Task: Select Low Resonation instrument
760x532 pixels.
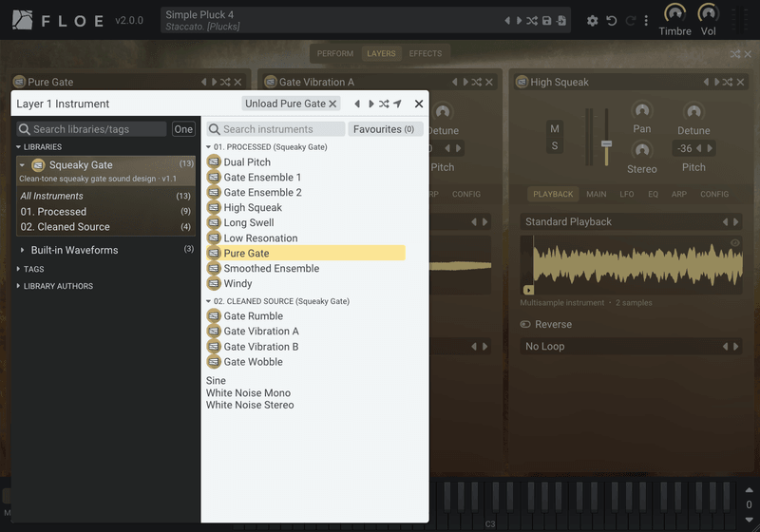Action: pyautogui.click(x=305, y=238)
